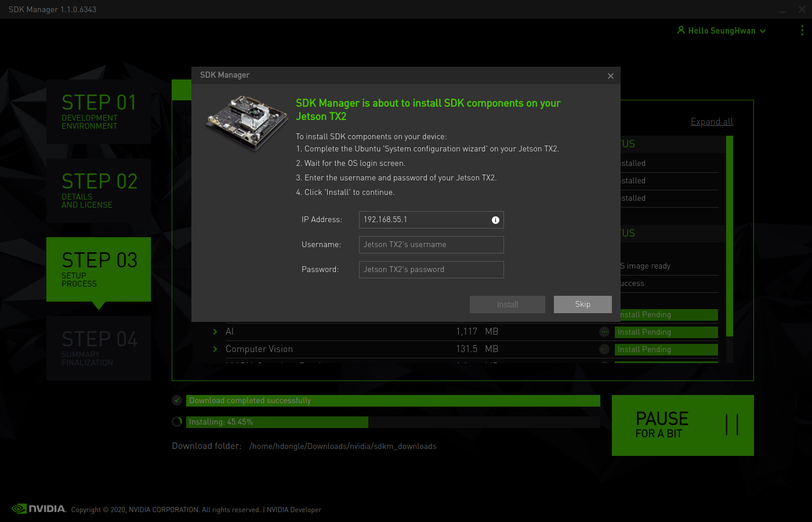
Task: Go to Step 02 Details and License
Action: [x=99, y=190]
